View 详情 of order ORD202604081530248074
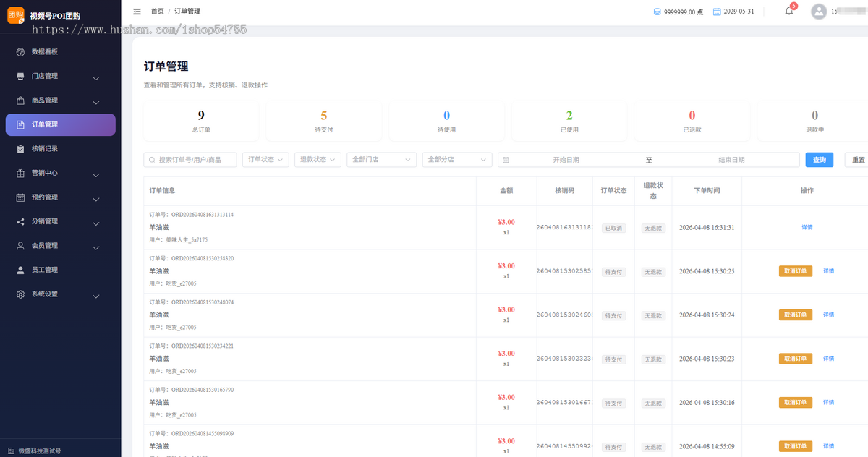The height and width of the screenshot is (457, 868). coord(828,315)
